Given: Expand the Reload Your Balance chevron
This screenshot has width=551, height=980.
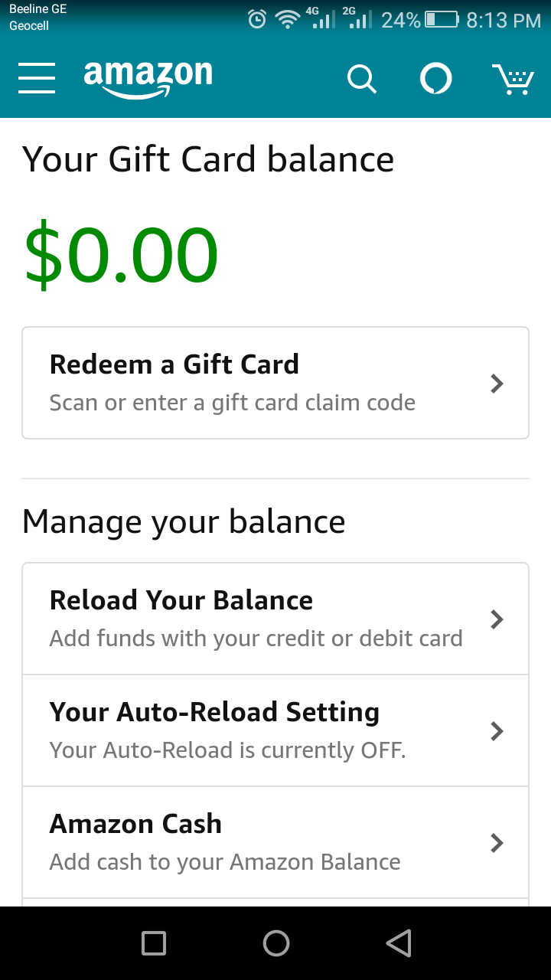Looking at the screenshot, I should pyautogui.click(x=497, y=619).
